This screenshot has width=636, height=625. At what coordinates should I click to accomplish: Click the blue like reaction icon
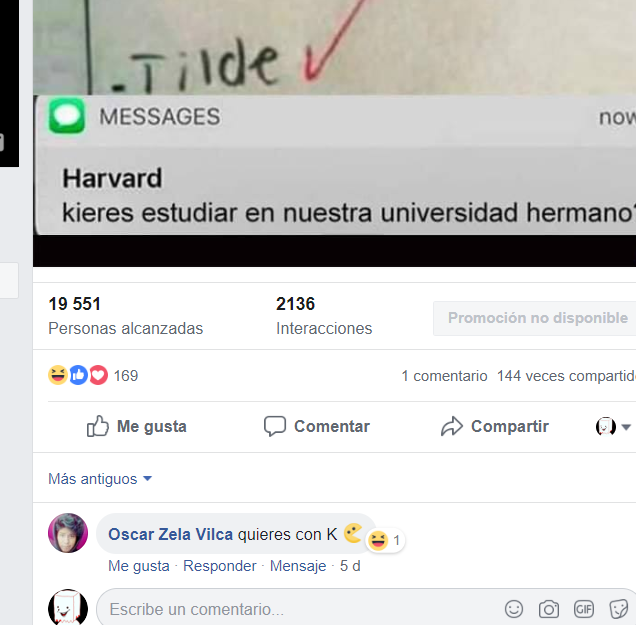coord(78,375)
